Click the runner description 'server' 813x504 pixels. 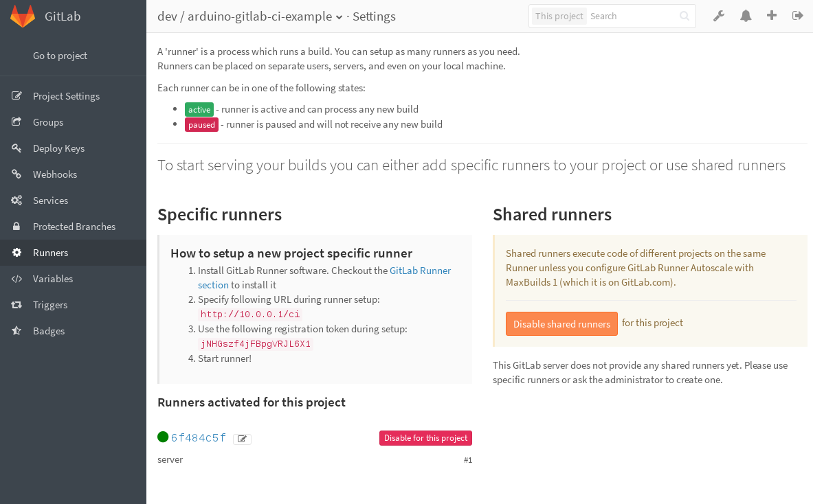170,460
